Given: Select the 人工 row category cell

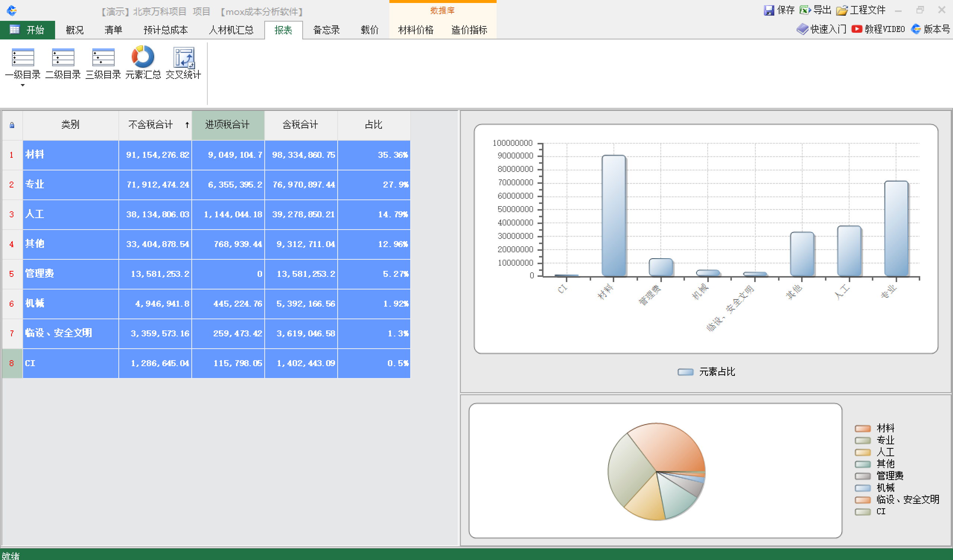Looking at the screenshot, I should point(71,214).
